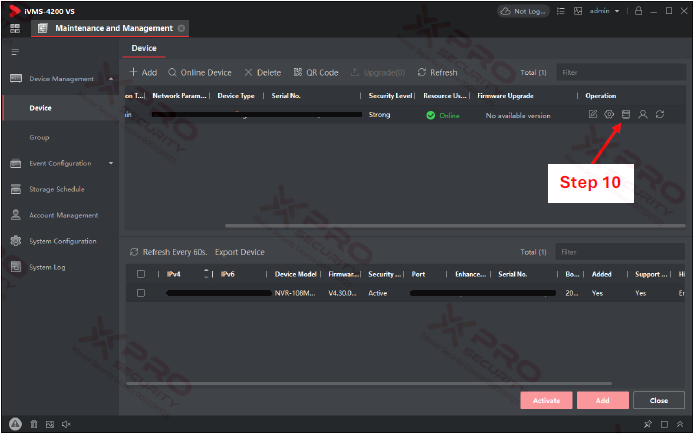Click the Activate button
The height and width of the screenshot is (434, 694).
[x=546, y=400]
